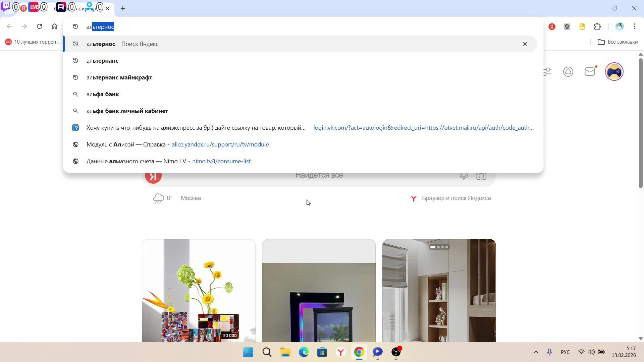Open the nimo.tv consume-list suggestion
644x362 pixels.
[168, 161]
